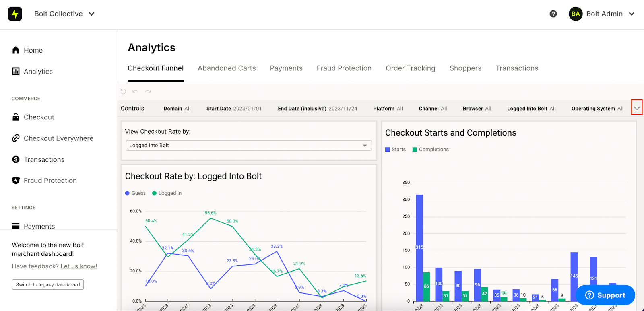
Task: Toggle the Logged in series legend
Action: click(167, 193)
